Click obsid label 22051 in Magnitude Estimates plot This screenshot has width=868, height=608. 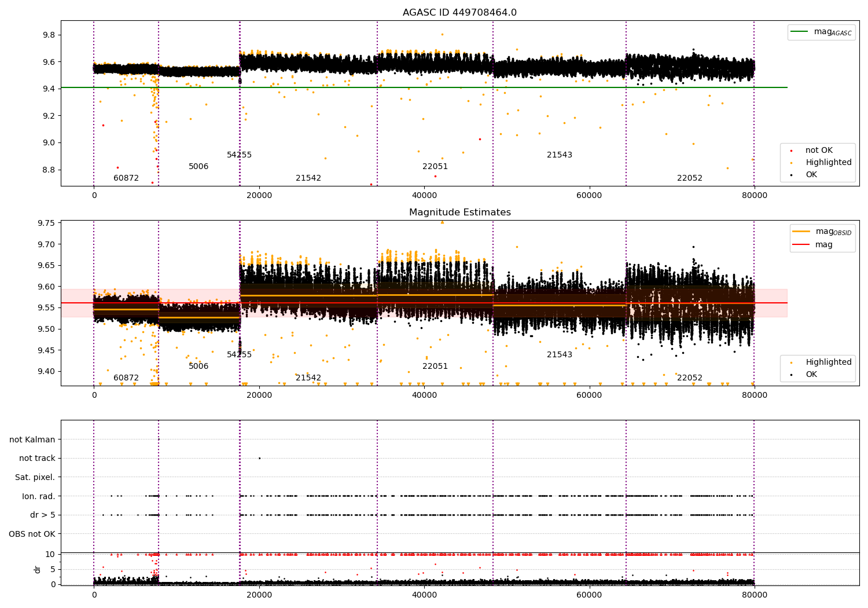pyautogui.click(x=435, y=367)
